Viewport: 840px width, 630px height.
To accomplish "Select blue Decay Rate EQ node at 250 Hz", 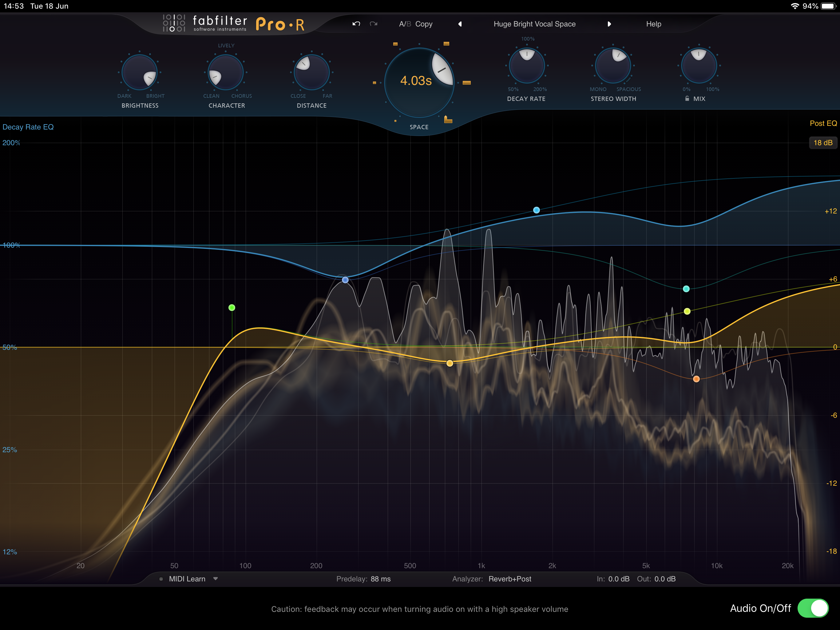I will point(345,280).
